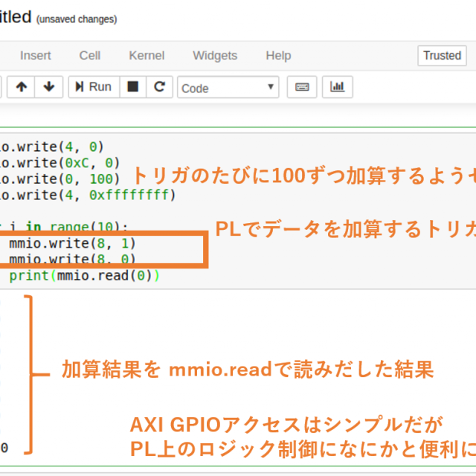This screenshot has height=476, width=476.
Task: Run the selected cell
Action: click(92, 87)
